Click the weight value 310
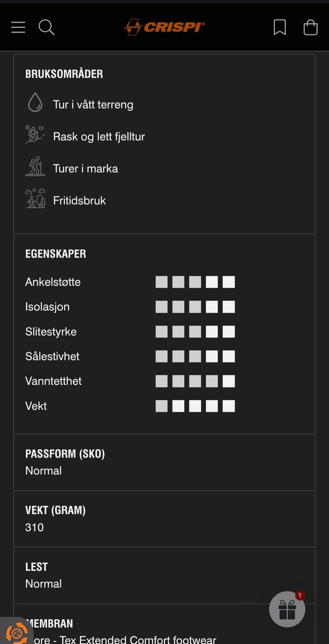 click(35, 527)
